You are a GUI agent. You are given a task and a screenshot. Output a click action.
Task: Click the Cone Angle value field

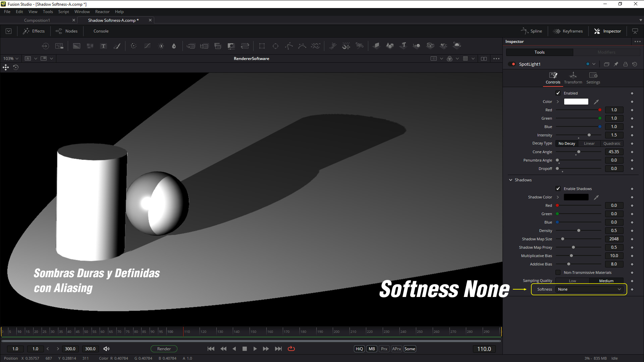(614, 152)
